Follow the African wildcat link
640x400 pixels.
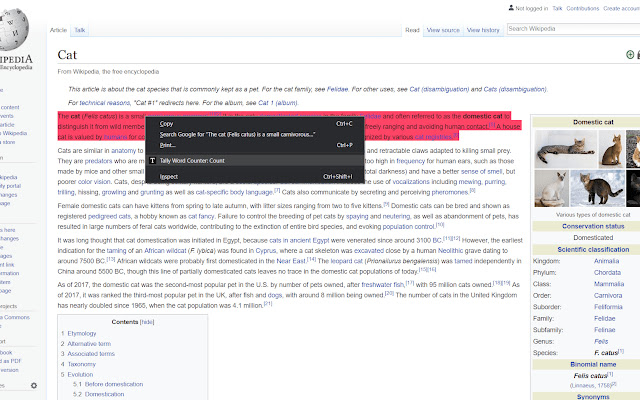point(165,251)
